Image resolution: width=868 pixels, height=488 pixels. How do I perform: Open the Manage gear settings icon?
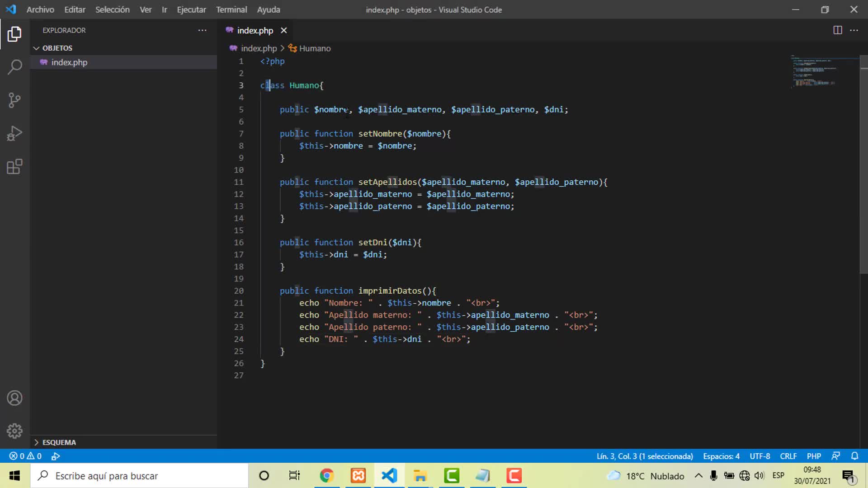[14, 431]
